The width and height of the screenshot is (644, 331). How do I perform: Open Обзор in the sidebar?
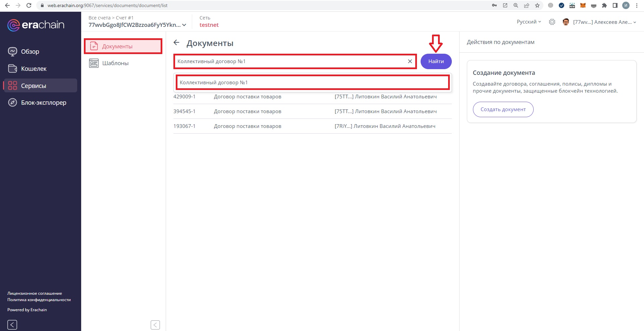[x=30, y=52]
